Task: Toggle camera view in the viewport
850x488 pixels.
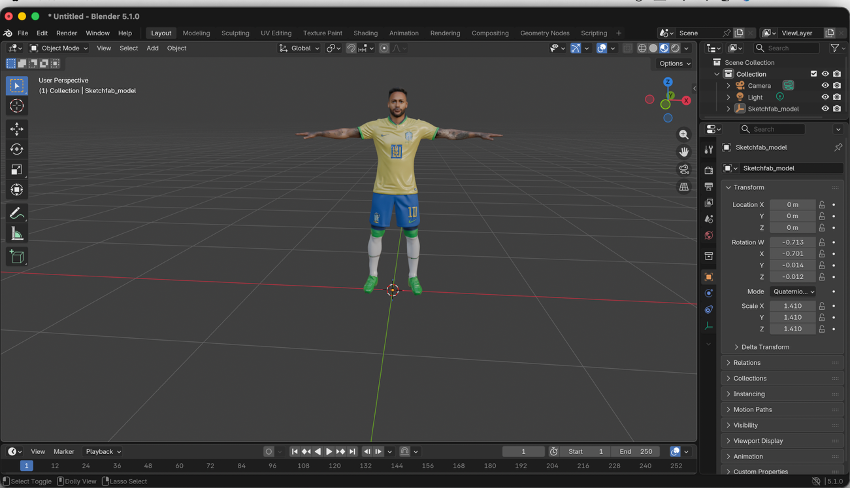Action: (684, 169)
